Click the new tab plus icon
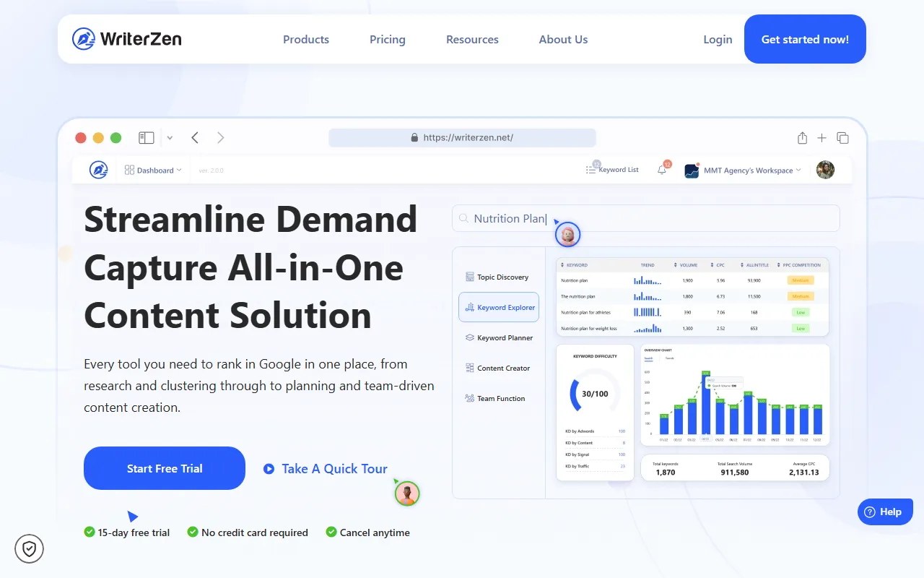924x578 pixels. [821, 138]
